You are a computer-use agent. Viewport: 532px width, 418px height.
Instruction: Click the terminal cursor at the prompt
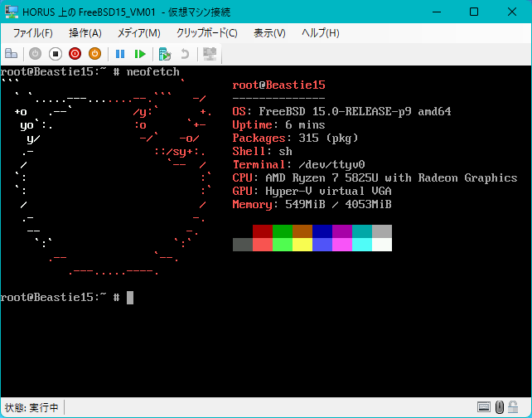click(130, 298)
